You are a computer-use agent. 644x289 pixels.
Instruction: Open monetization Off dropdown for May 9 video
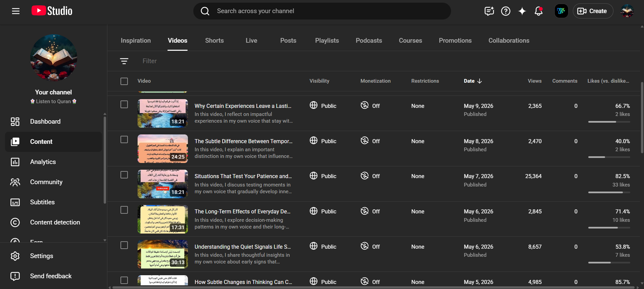[x=370, y=106]
